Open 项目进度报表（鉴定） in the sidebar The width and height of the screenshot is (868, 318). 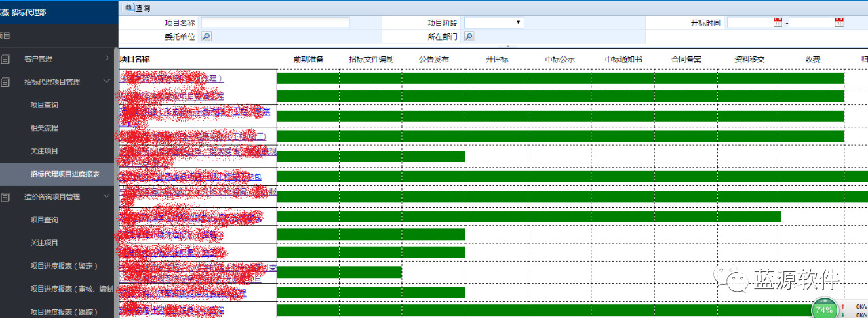click(x=64, y=266)
